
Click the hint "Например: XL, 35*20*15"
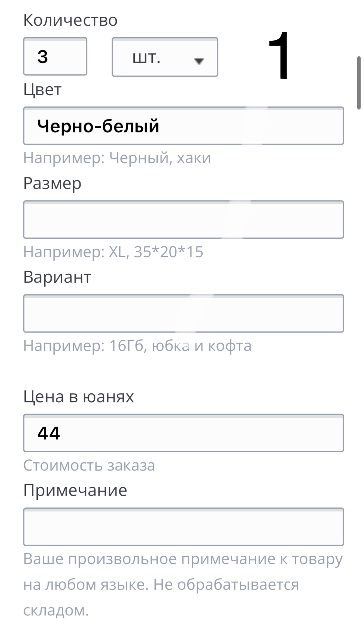click(113, 252)
